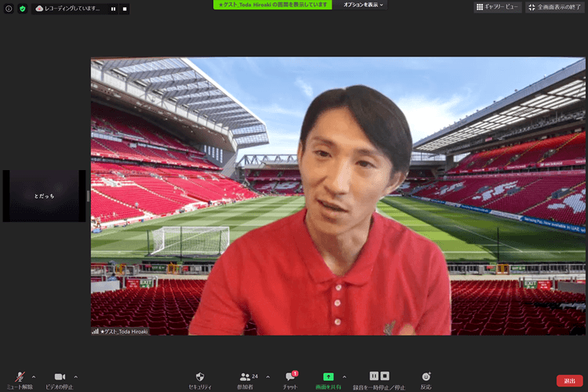This screenshot has width=588, height=392.
Task: Open the meeting information icon
Action: (x=9, y=9)
